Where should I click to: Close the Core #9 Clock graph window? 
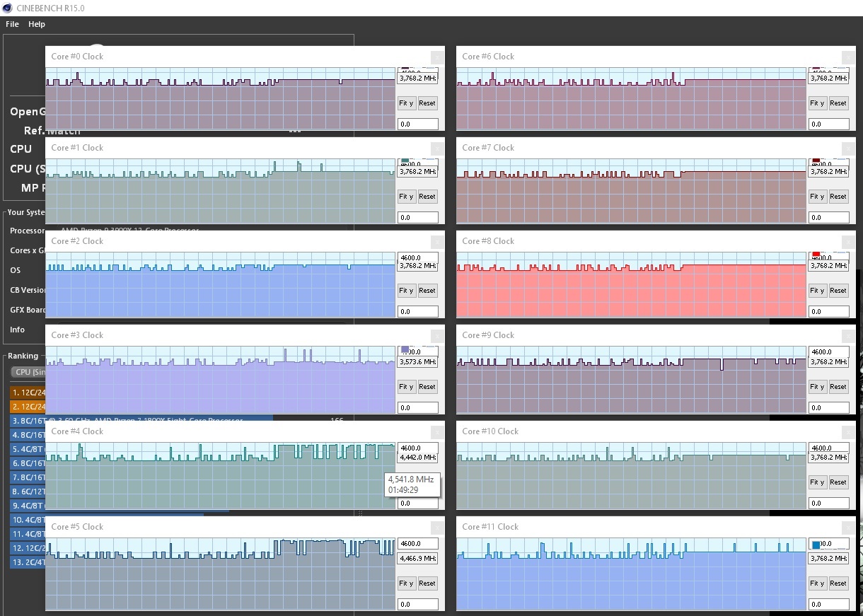pyautogui.click(x=849, y=335)
